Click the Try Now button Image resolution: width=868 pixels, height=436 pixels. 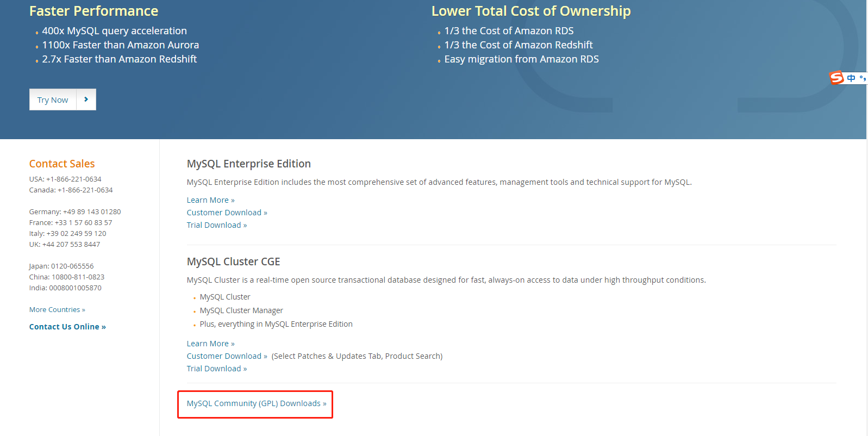[x=53, y=99]
